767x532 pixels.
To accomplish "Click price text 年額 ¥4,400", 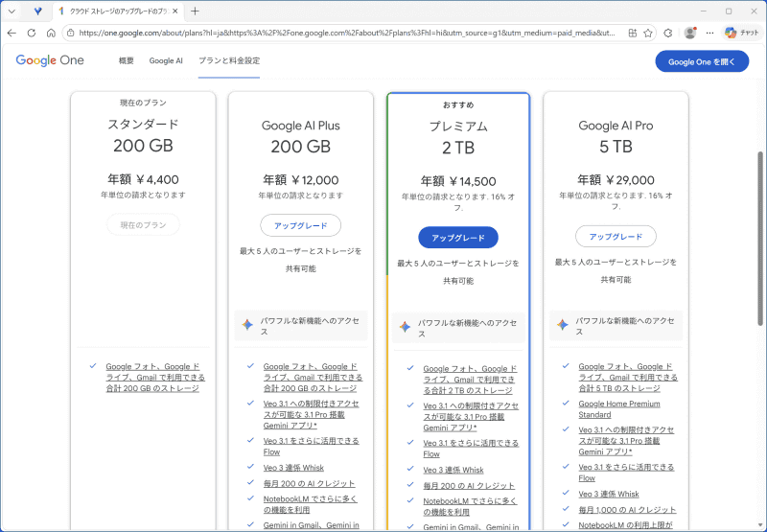I will point(143,179).
